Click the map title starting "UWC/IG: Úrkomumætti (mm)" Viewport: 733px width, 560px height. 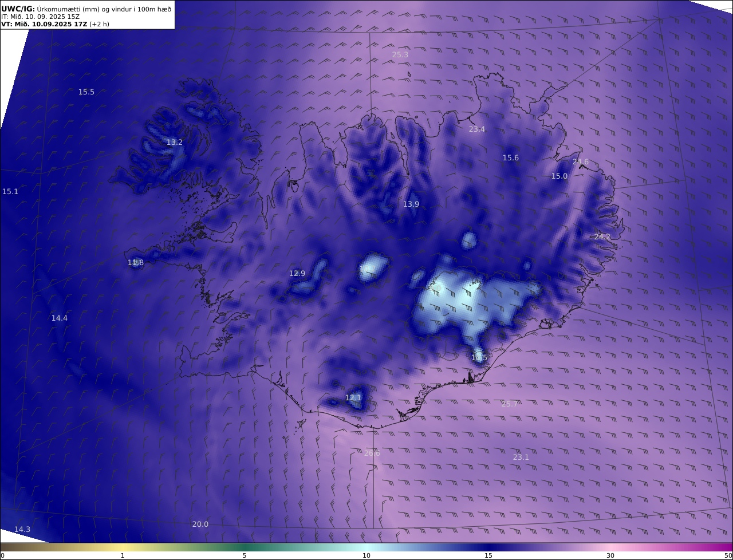[86, 9]
